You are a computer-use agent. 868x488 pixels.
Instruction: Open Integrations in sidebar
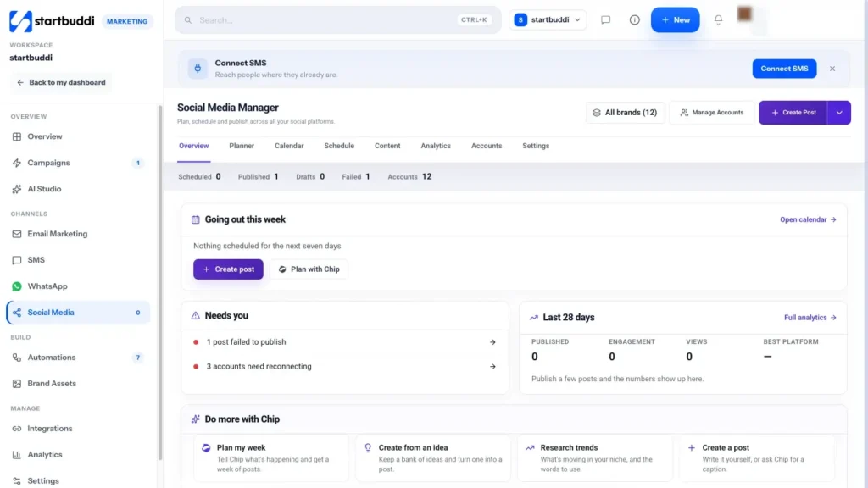click(x=77, y=429)
